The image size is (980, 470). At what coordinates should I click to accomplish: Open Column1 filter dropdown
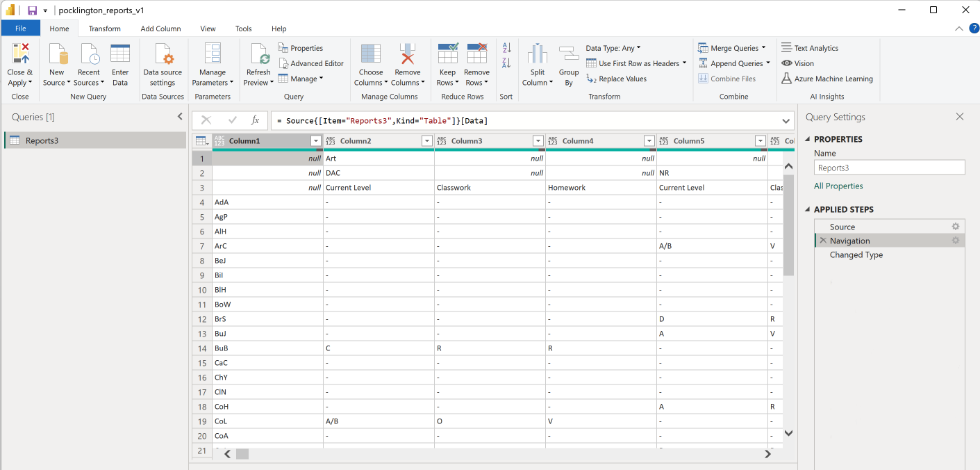316,141
